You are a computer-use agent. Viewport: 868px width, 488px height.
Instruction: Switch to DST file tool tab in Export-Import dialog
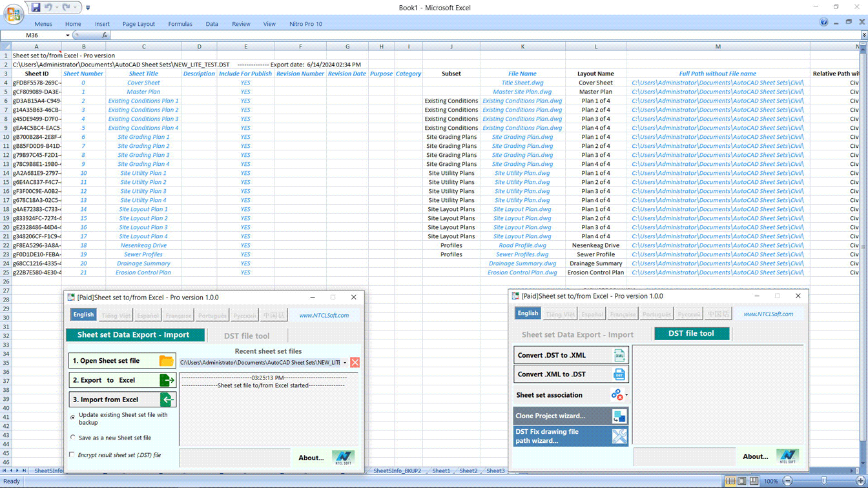[247, 336]
